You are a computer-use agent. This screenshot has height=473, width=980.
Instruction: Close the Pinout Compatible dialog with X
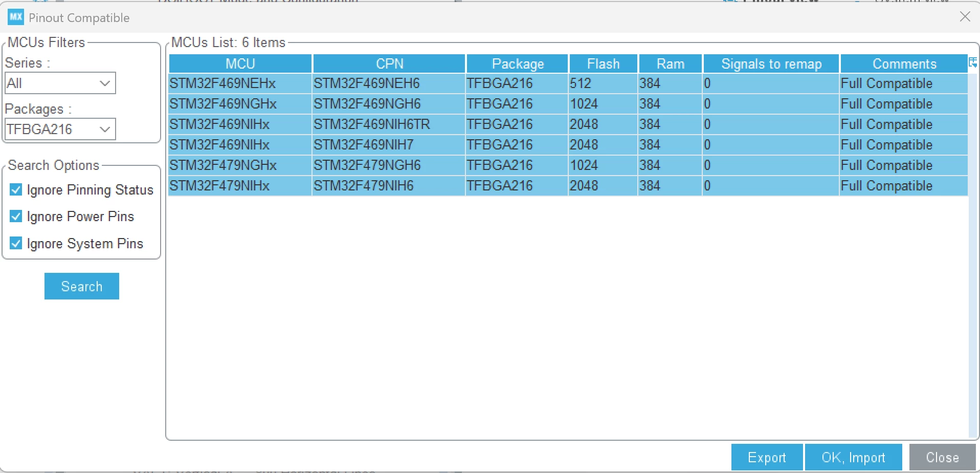(x=965, y=17)
